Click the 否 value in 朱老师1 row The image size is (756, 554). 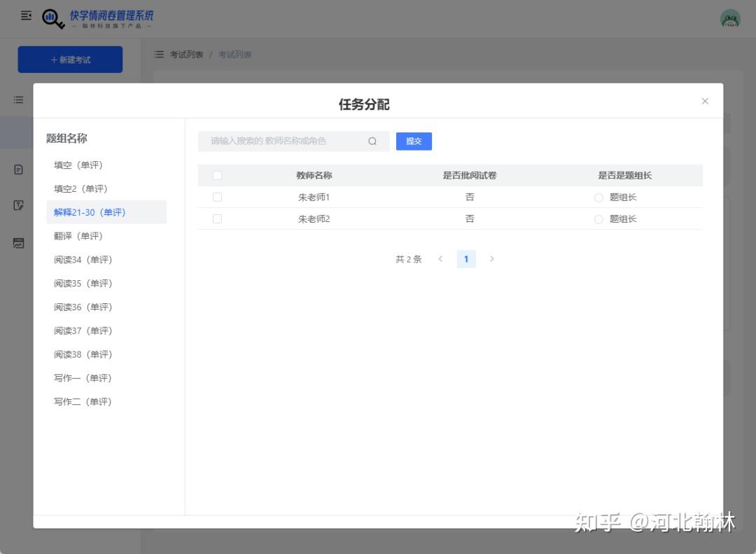pyautogui.click(x=470, y=198)
